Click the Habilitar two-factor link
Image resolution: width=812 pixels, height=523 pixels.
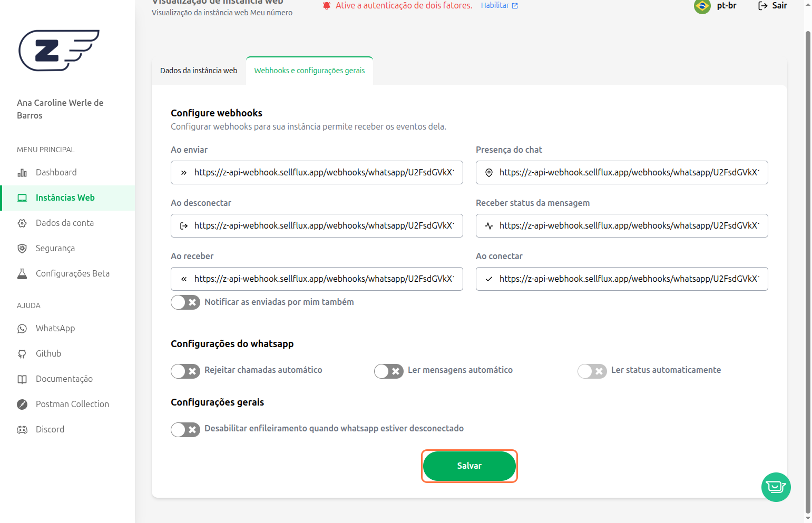click(x=499, y=6)
